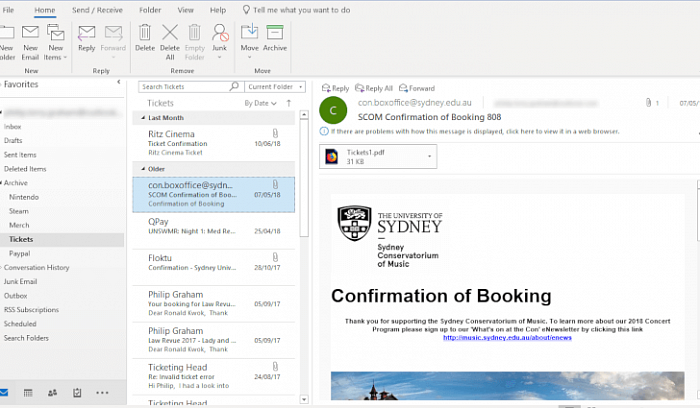Open the Sent Items folder

pos(20,155)
